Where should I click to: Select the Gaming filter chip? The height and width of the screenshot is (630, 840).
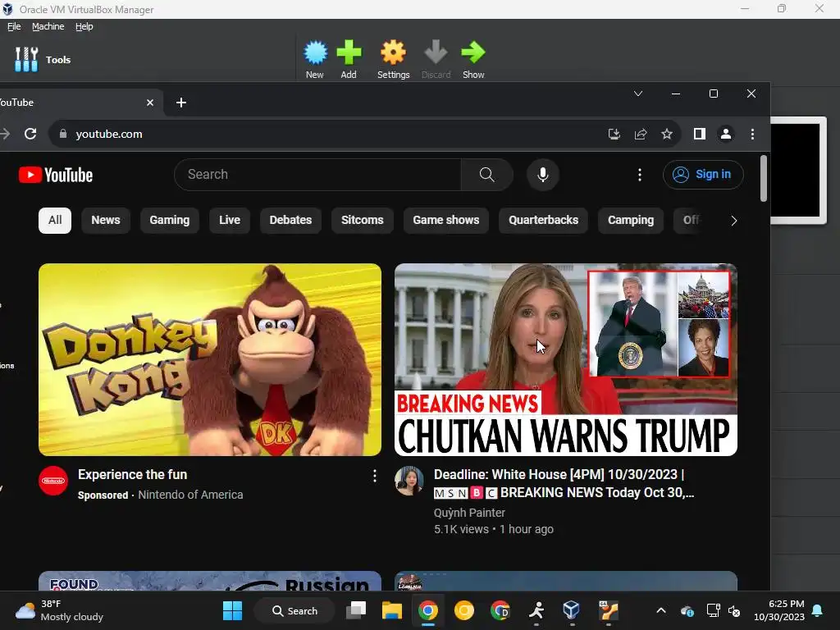pos(169,220)
